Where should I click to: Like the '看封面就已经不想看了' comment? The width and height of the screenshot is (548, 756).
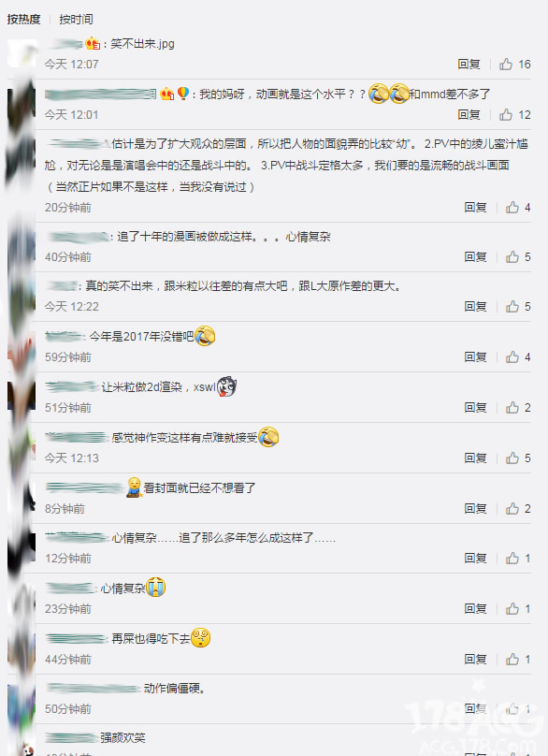(518, 509)
